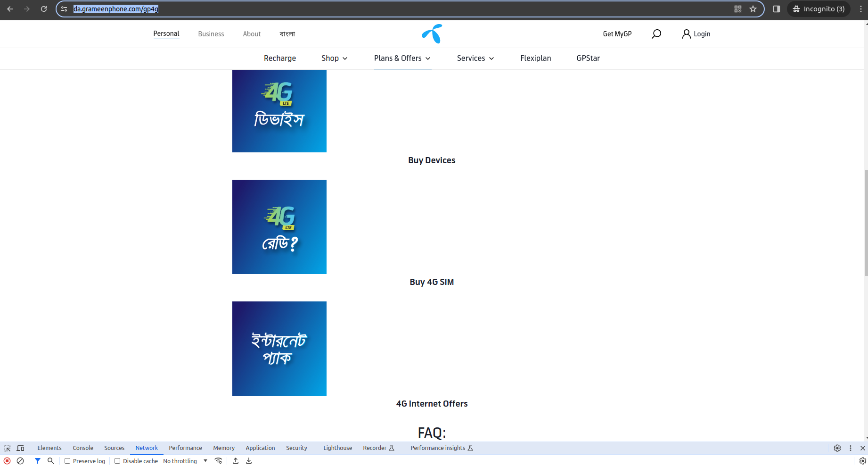This screenshot has height=467, width=868.
Task: Click the QR code icon in address bar
Action: (738, 9)
